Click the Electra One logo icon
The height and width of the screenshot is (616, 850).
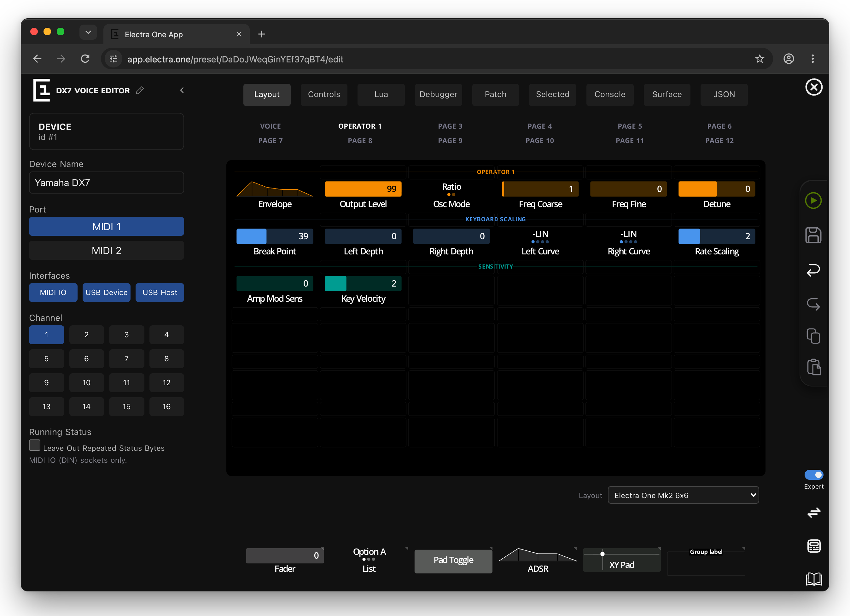click(41, 90)
